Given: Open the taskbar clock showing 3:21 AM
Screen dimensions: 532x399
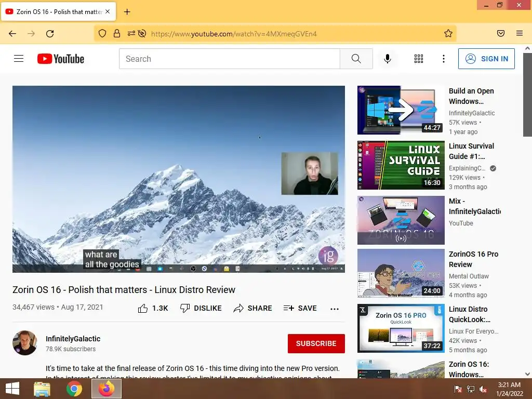Looking at the screenshot, I should (509, 389).
